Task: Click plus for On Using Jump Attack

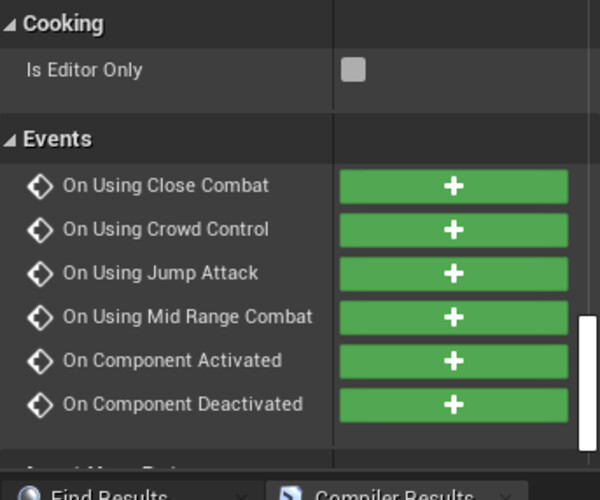Action: pos(453,273)
